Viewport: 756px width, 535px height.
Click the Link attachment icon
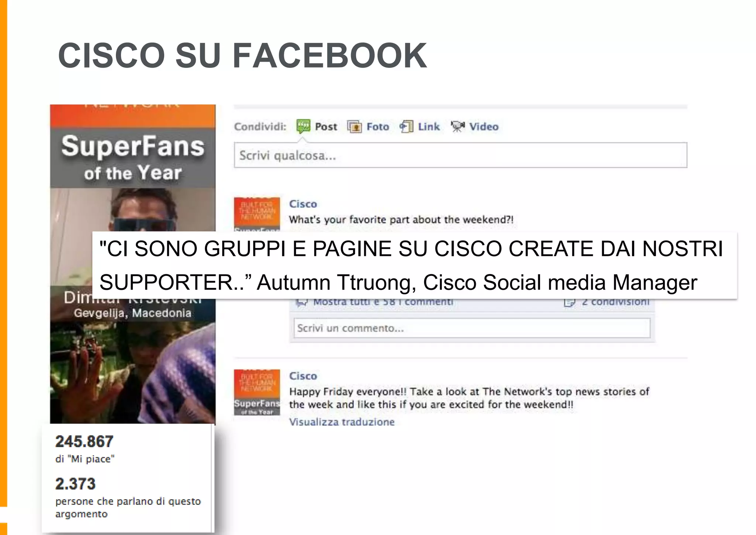pos(406,127)
